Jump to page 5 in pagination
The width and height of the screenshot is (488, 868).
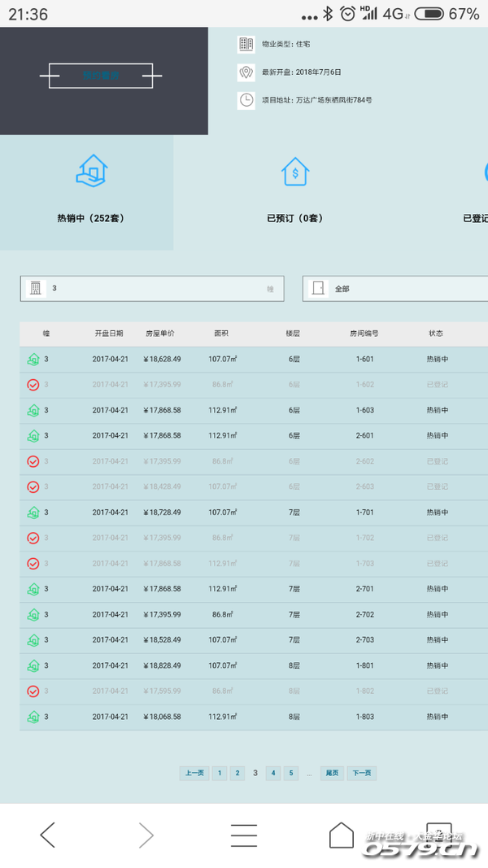tap(291, 773)
